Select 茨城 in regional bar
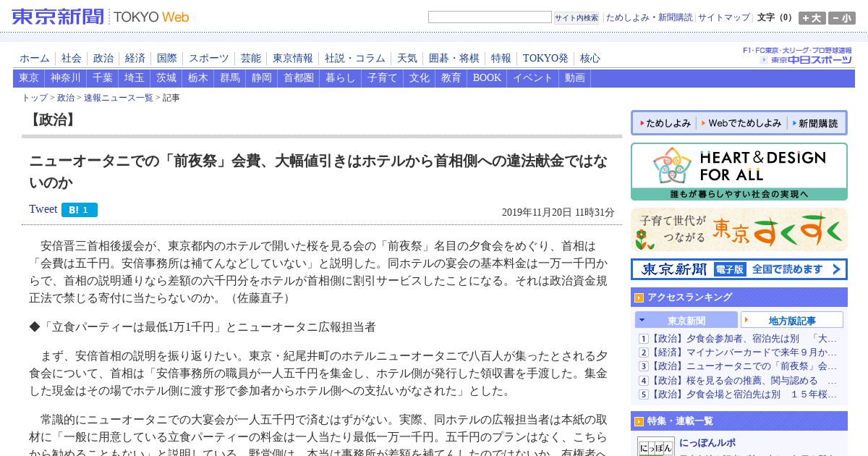868x456 pixels. coord(166,78)
